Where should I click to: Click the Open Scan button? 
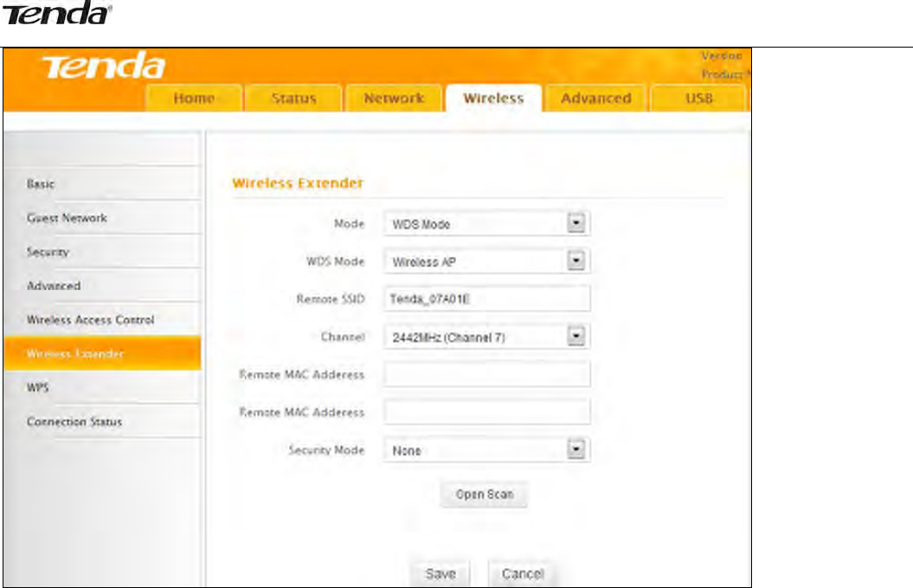coord(484,495)
